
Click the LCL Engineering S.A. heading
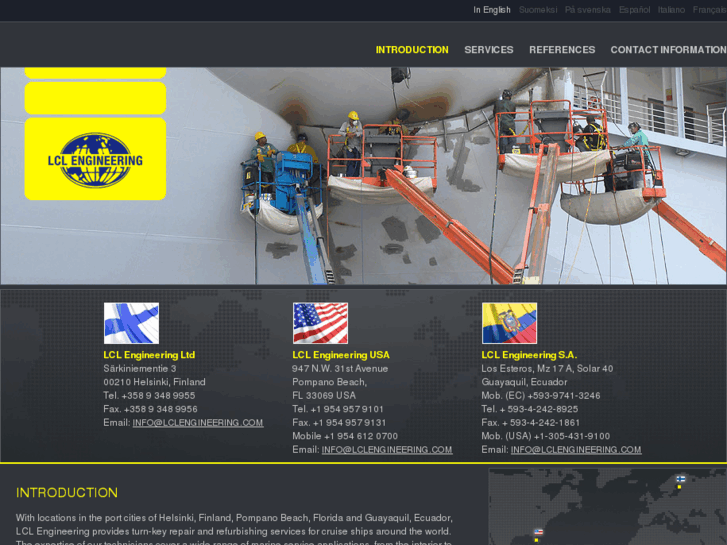pyautogui.click(x=529, y=355)
